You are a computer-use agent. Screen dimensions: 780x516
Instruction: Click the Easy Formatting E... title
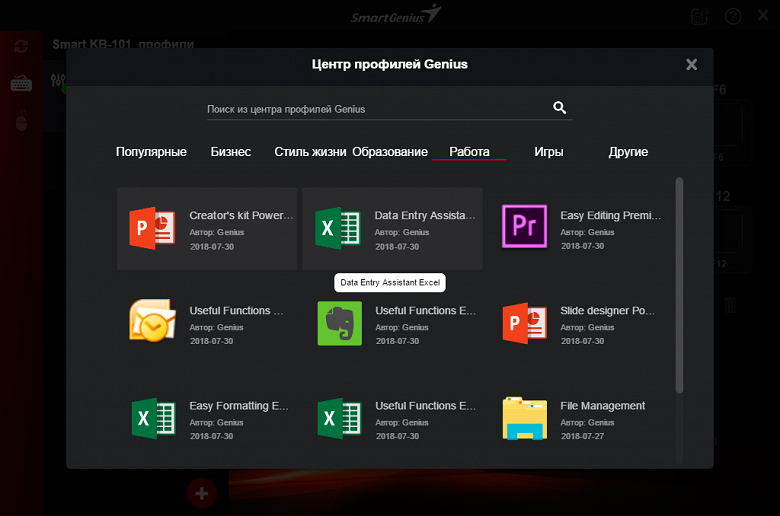pos(239,406)
